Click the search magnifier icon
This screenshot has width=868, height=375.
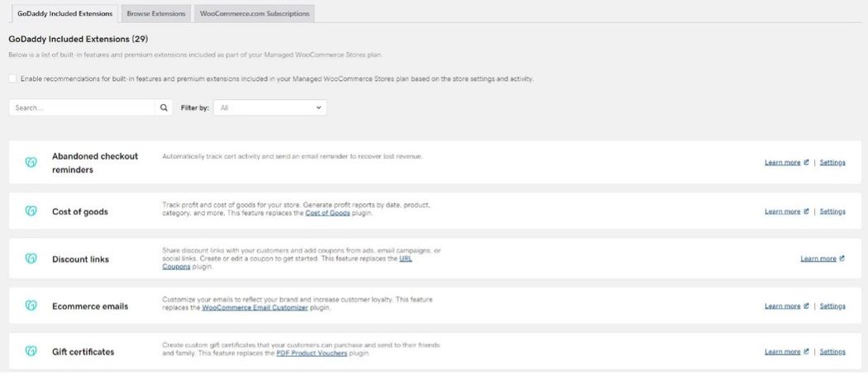[x=164, y=107]
